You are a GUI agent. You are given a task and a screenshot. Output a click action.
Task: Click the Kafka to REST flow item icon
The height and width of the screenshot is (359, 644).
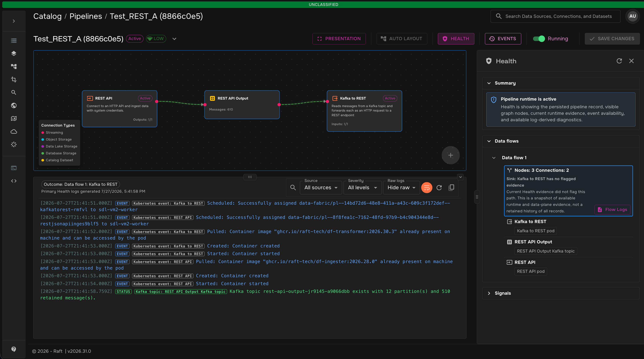click(x=509, y=222)
